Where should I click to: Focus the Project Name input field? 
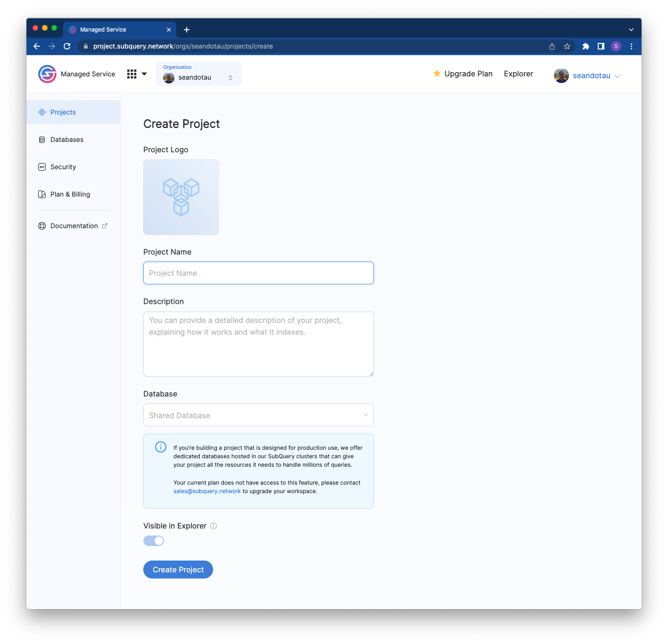point(258,273)
